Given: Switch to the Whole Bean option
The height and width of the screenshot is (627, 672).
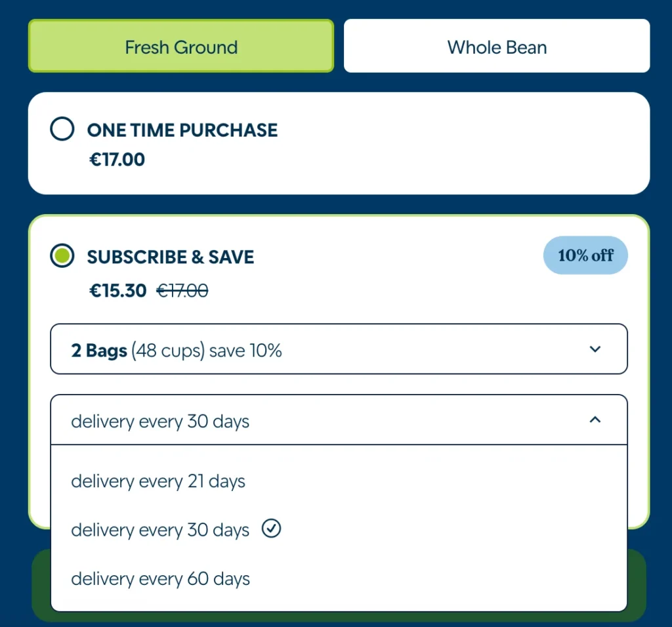Looking at the screenshot, I should 497,46.
